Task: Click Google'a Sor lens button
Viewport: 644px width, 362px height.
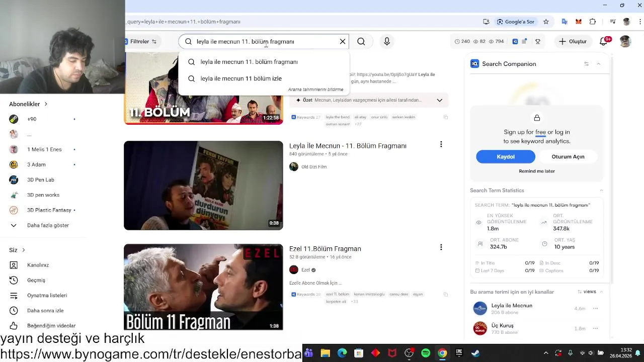Action: [516, 22]
